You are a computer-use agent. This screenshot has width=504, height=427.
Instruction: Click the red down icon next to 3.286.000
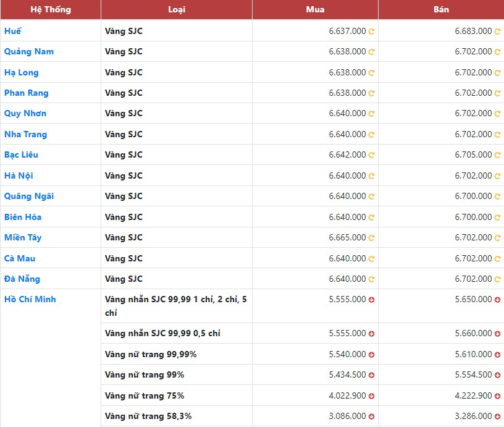click(497, 416)
